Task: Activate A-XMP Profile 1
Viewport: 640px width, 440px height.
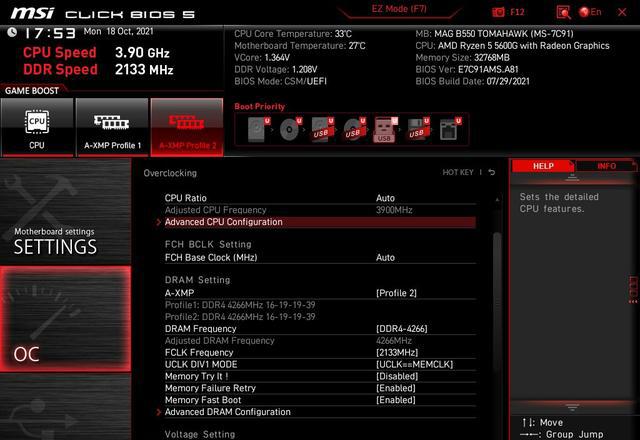Action: [112, 127]
